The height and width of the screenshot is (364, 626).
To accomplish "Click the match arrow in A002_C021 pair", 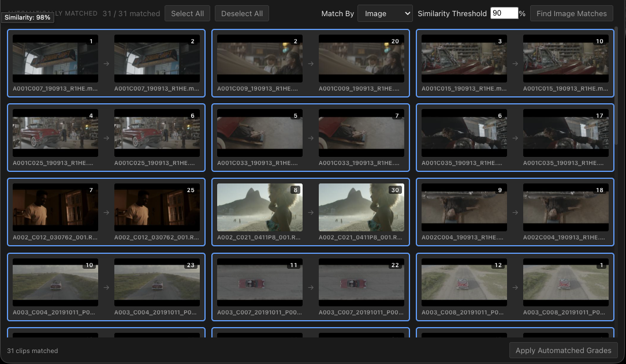I will pyautogui.click(x=311, y=212).
